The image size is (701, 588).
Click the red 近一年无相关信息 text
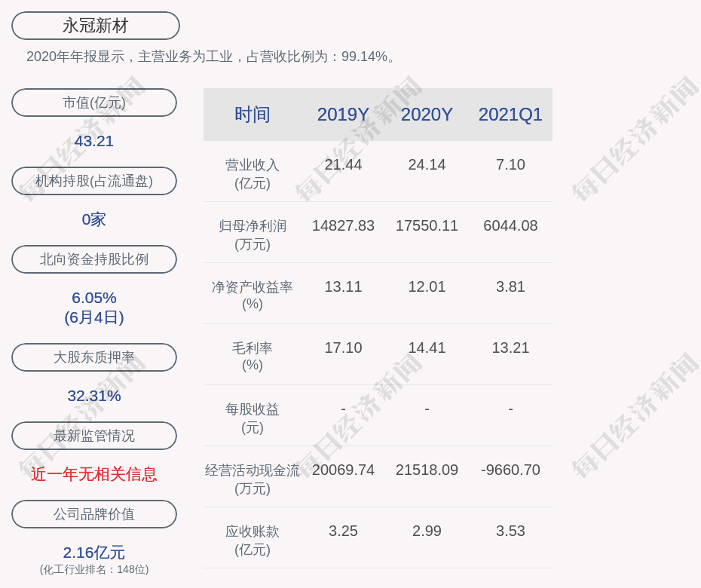coord(94,474)
